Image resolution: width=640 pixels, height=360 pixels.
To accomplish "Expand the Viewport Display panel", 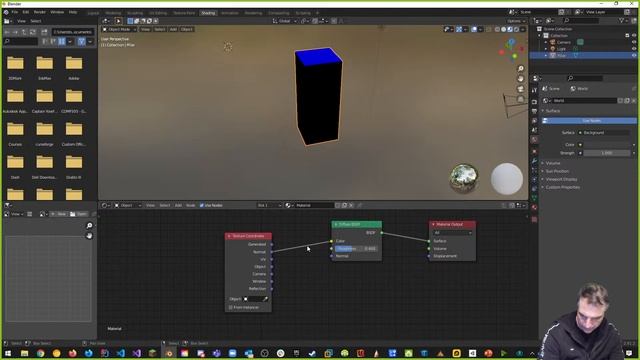I will (x=561, y=179).
